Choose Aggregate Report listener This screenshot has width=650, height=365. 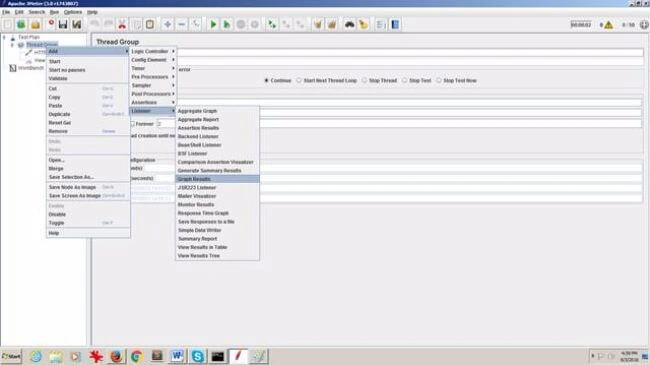tap(218, 119)
